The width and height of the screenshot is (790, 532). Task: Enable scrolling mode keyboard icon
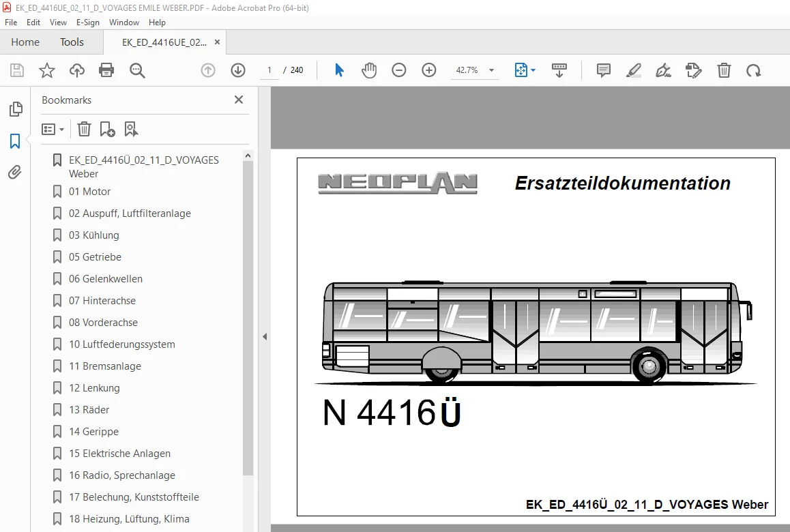559,70
